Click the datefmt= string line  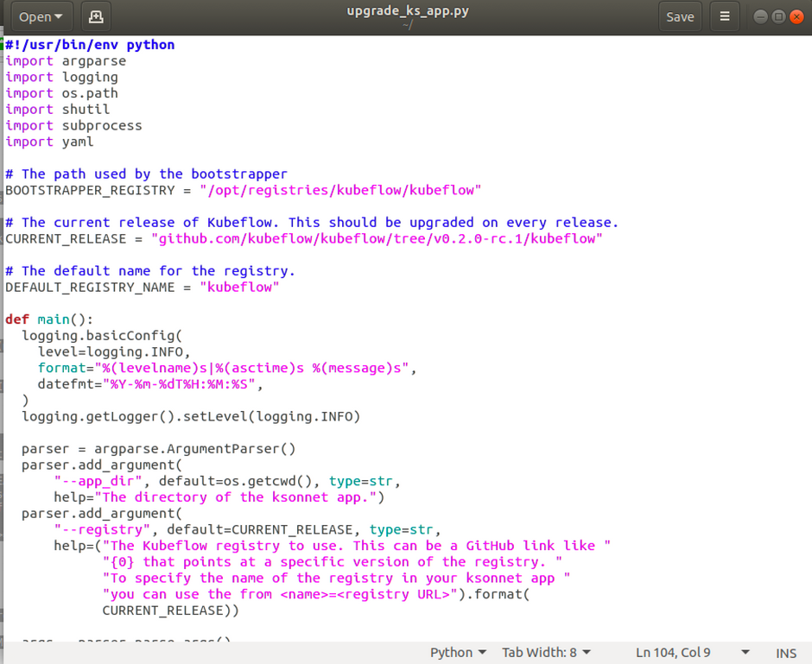[150, 384]
